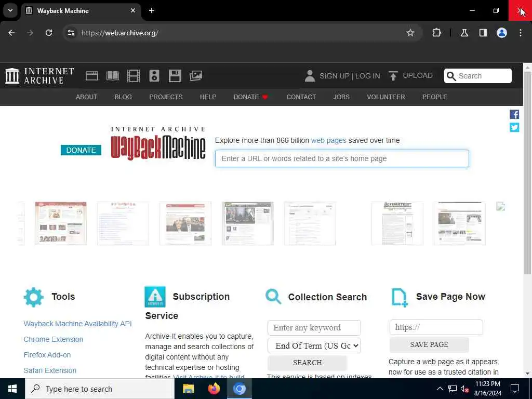The height and width of the screenshot is (399, 532).
Task: Open the Chrome Extension link
Action: [54, 339]
